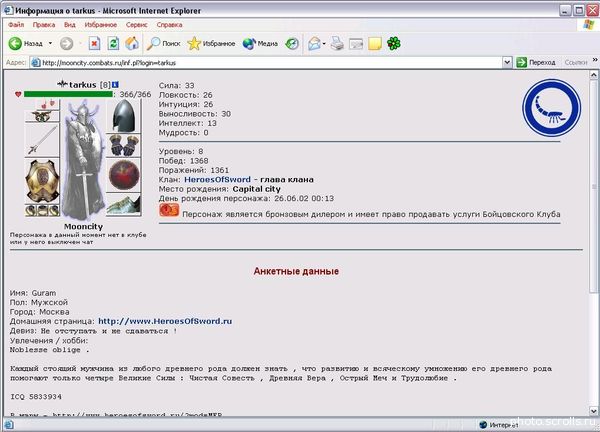This screenshot has height=432, width=600.
Task: Click the blue scorpion zodiac emblem
Action: (551, 108)
